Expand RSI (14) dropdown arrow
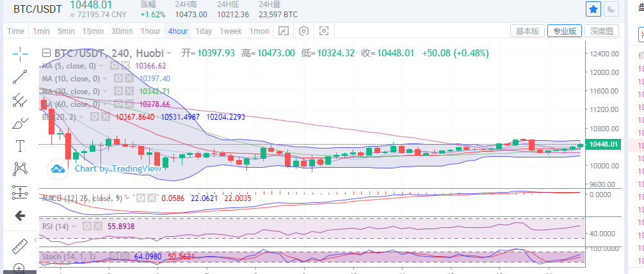Screen dimensions: 644x274 [x=74, y=227]
